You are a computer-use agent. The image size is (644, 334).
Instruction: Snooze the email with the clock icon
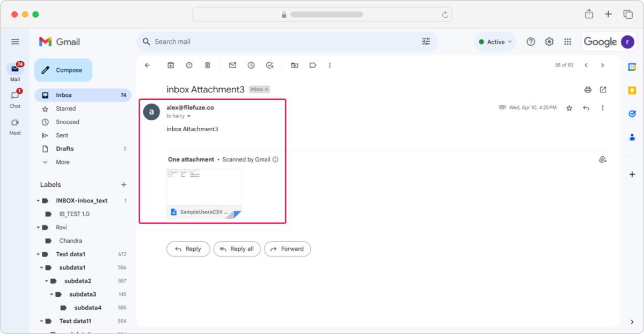[251, 65]
